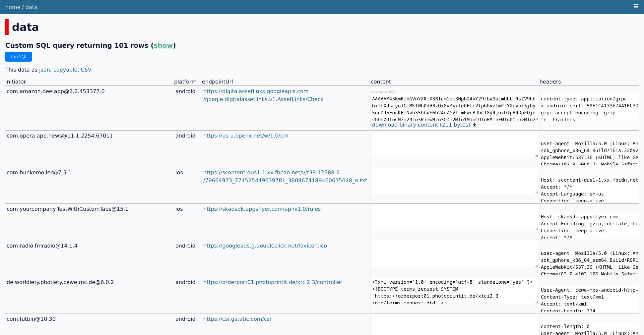Open the us-u.openx.net endpoint link
The width and height of the screenshot is (644, 335).
(246, 136)
